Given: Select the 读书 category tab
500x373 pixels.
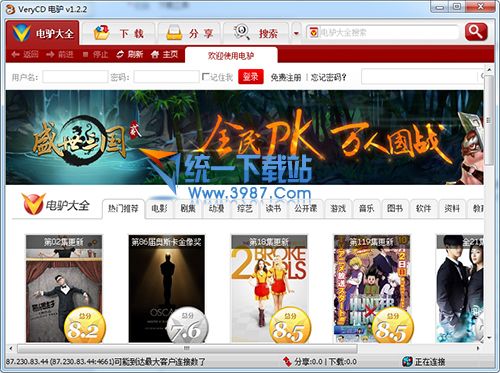Looking at the screenshot, I should click(273, 209).
